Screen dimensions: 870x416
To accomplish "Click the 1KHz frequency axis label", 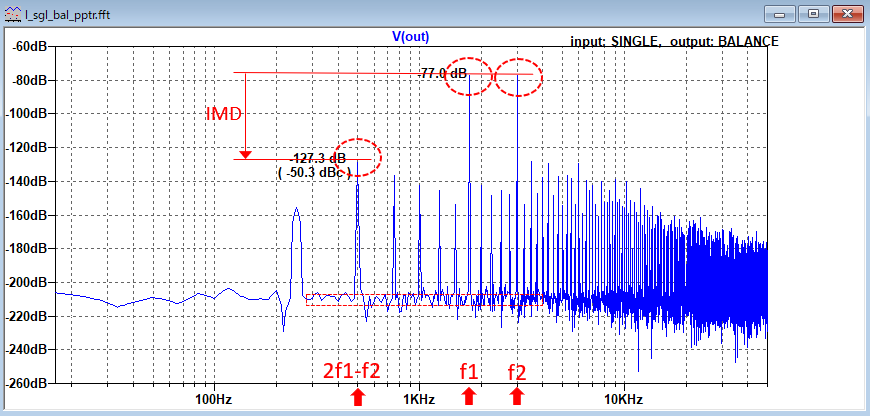I will click(x=419, y=399).
